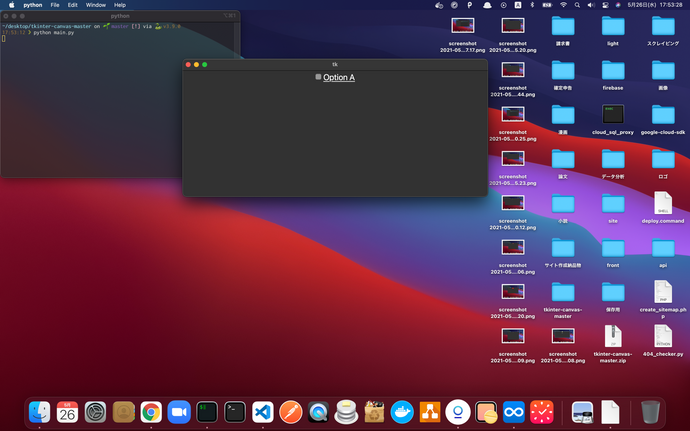This screenshot has width=690, height=431.
Task: Open Finder from the Dock
Action: 40,410
